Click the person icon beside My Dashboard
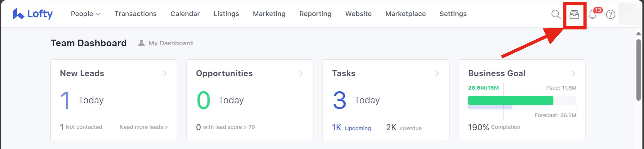 tap(141, 43)
